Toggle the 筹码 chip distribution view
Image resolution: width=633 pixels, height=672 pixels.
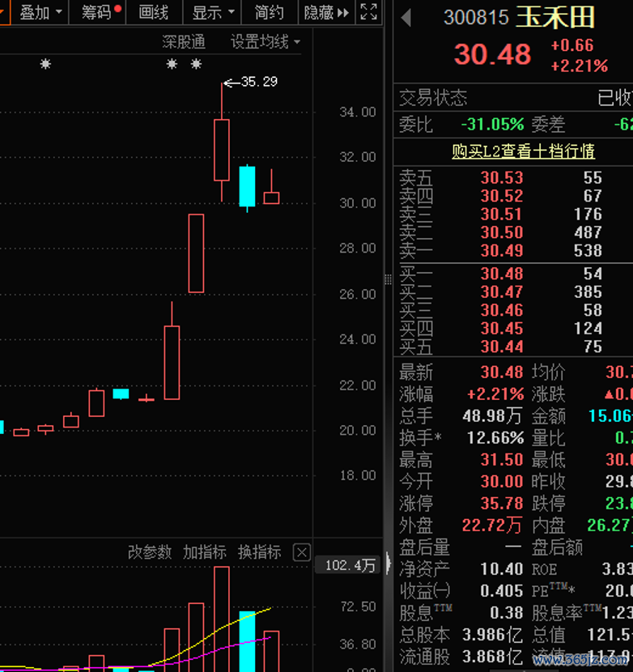pyautogui.click(x=97, y=12)
